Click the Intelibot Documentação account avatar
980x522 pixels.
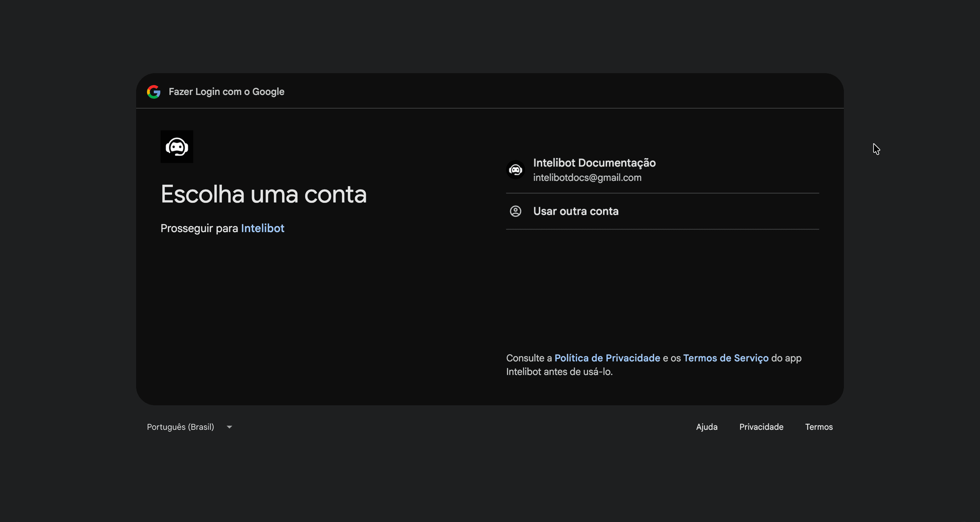(516, 170)
